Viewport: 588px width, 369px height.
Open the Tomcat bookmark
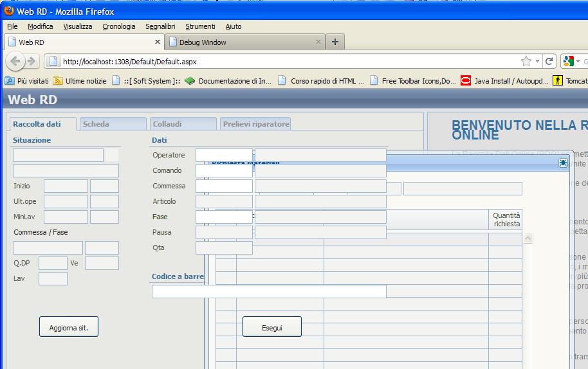571,81
